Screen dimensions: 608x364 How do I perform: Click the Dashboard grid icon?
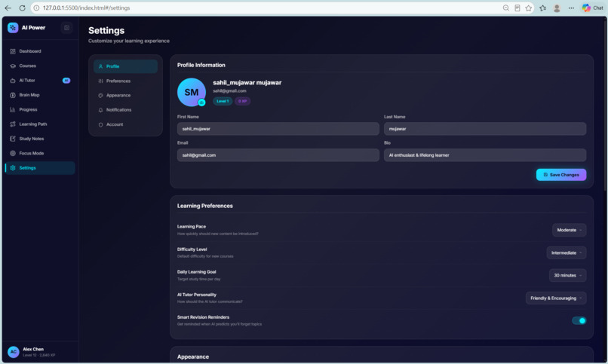pos(13,51)
